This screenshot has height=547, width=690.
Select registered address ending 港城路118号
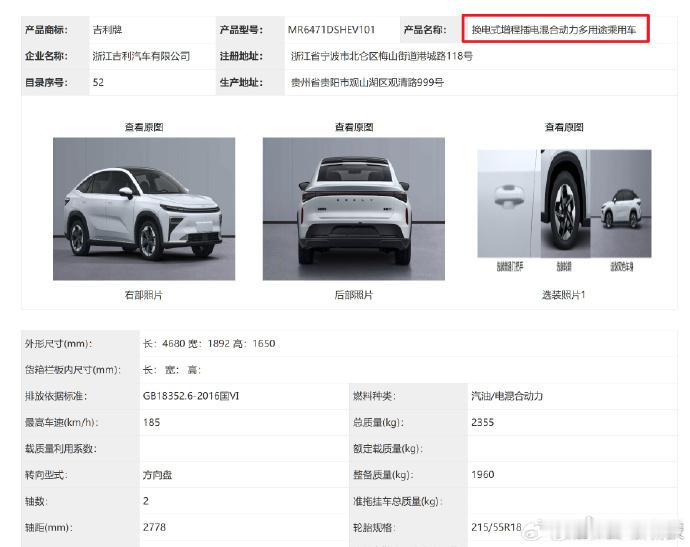(382, 56)
